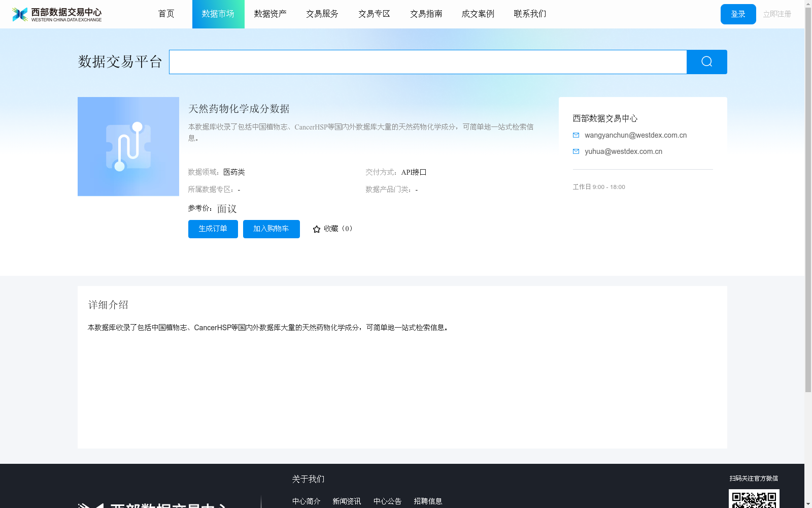Click the 工作日 9:00 - 18:00 hours text

[599, 187]
